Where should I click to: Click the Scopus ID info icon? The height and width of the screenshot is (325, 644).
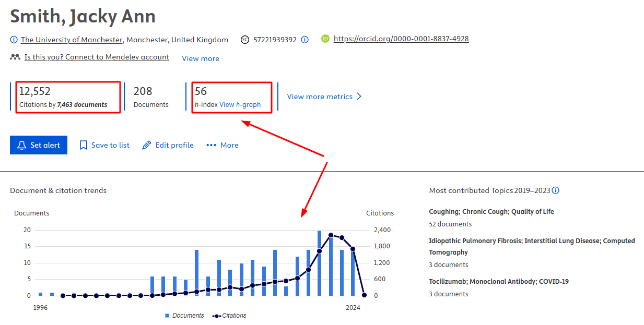(x=305, y=40)
